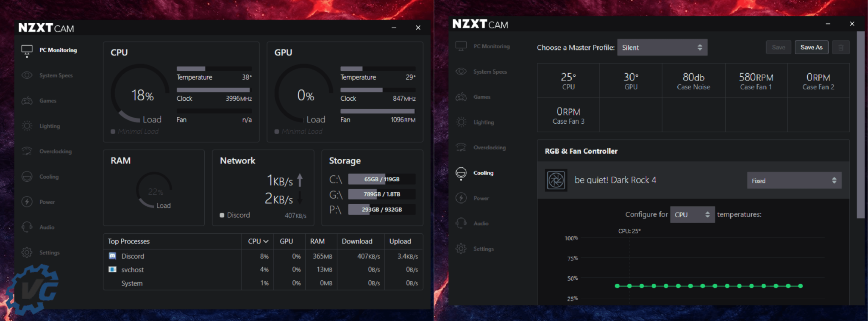This screenshot has height=321, width=868.
Task: Click PC Monitoring monitor icon in left window
Action: pyautogui.click(x=27, y=51)
